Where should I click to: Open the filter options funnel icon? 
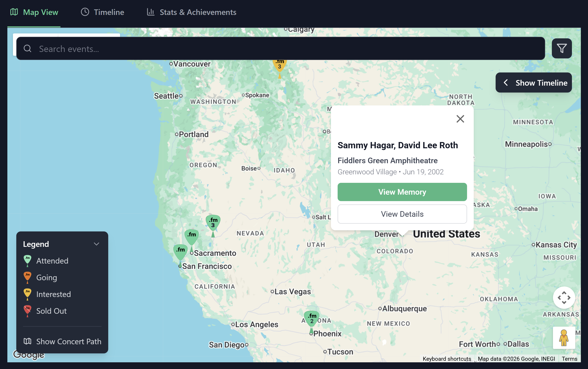point(561,48)
